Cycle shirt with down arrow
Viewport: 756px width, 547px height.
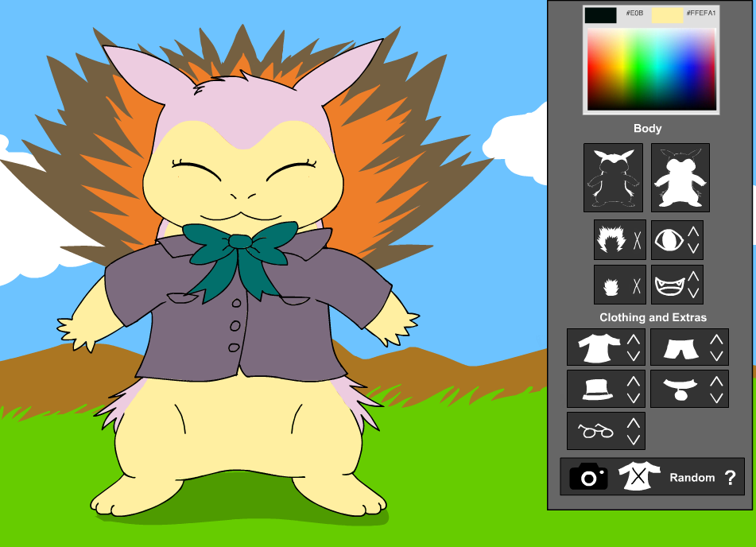[634, 356]
